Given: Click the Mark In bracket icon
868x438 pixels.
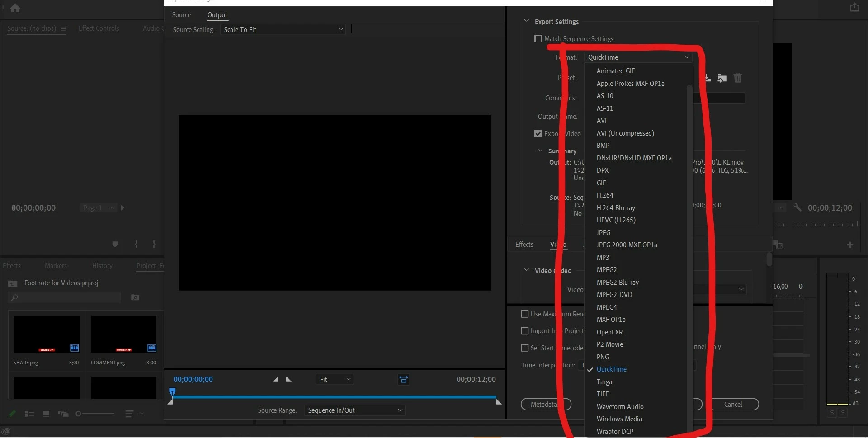Looking at the screenshot, I should (x=136, y=244).
